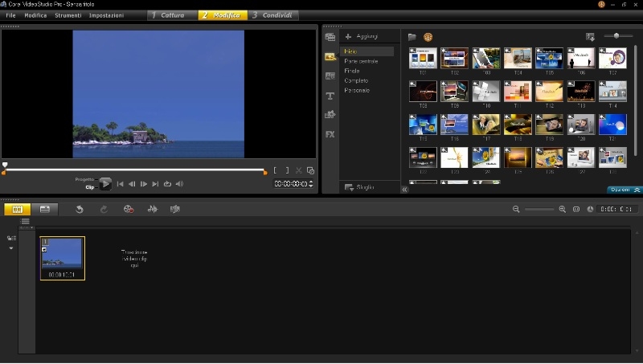Click the timecode stepper arrows
The height and width of the screenshot is (364, 643).
coord(311,184)
